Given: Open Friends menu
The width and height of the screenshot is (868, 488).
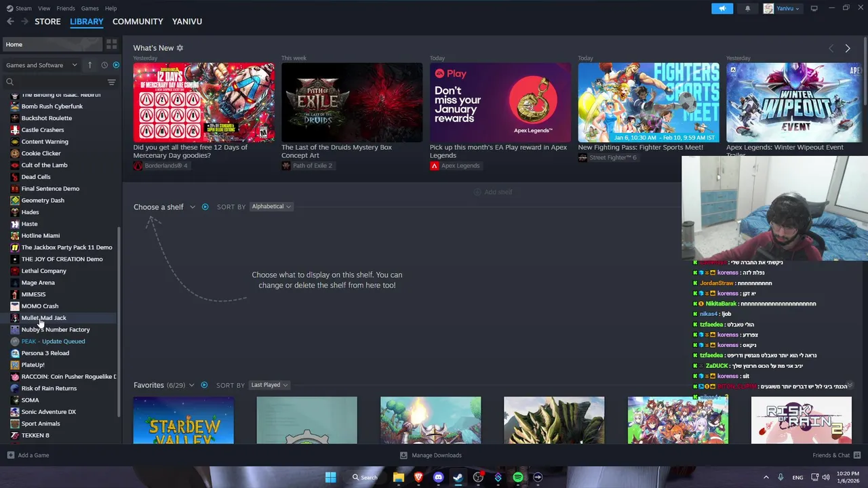Looking at the screenshot, I should pos(66,8).
